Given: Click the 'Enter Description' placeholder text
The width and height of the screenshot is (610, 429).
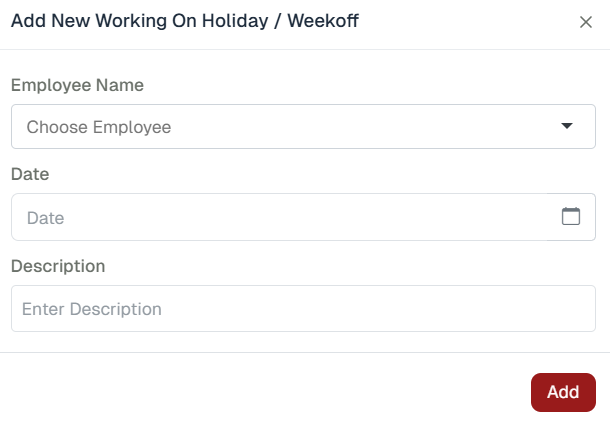Looking at the screenshot, I should (x=92, y=309).
